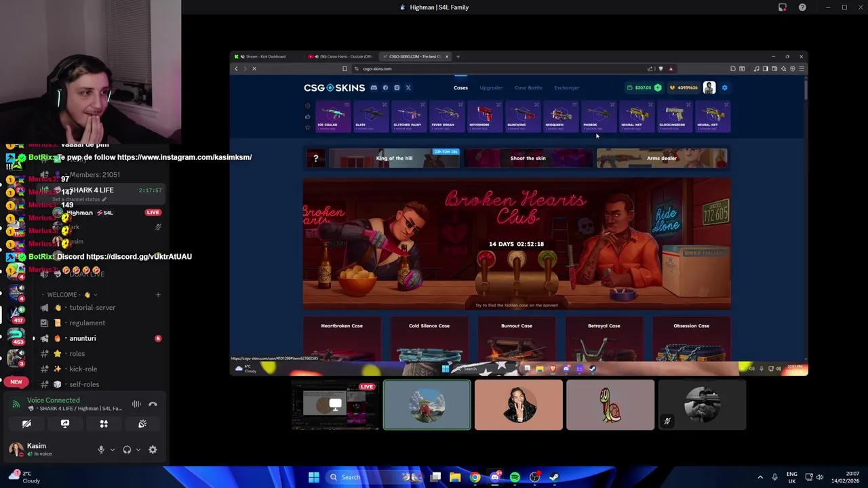Select the Calvin Harris - Outside browser tab

click(x=341, y=56)
